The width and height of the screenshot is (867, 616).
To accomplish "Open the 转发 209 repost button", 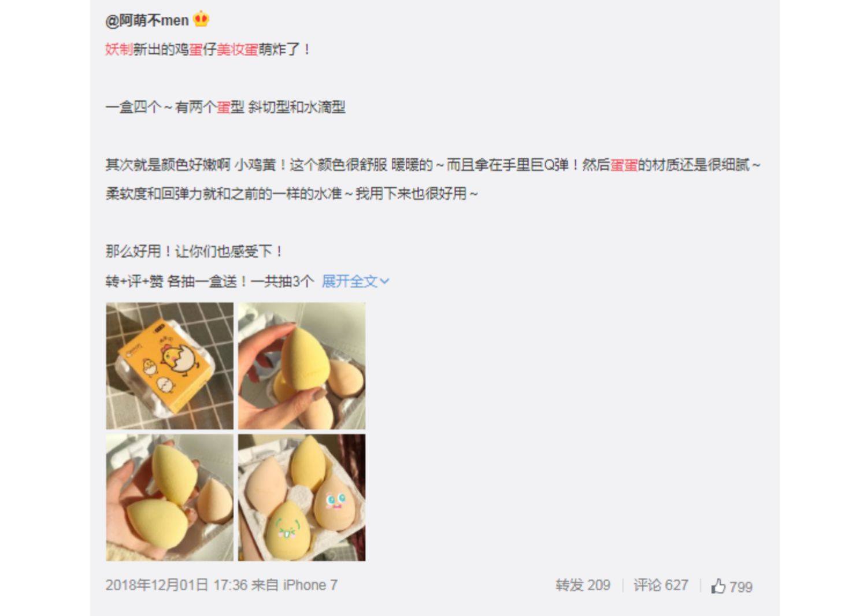I will click(583, 585).
